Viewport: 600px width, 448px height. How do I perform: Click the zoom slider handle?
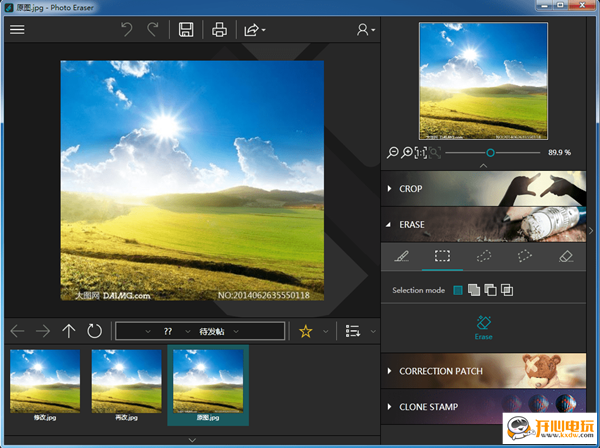tap(490, 153)
